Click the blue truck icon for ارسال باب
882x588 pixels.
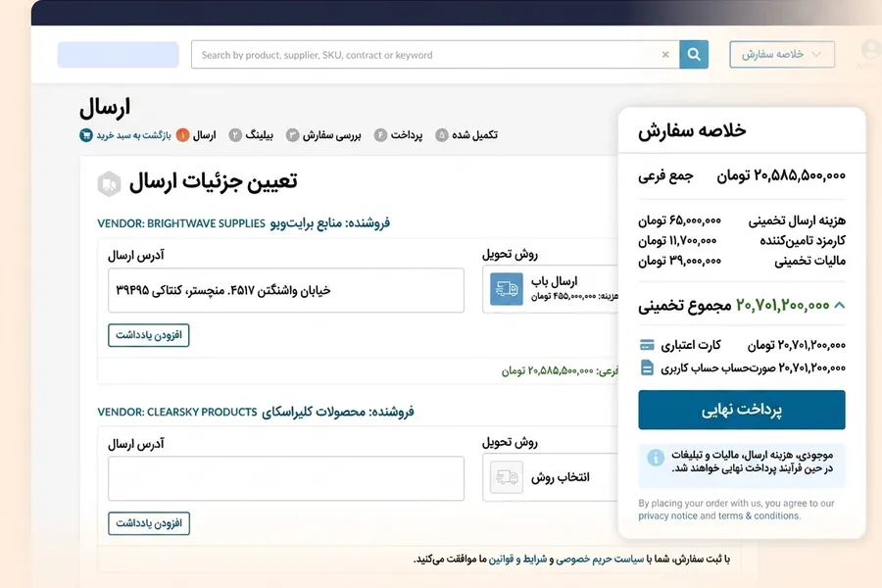(507, 289)
